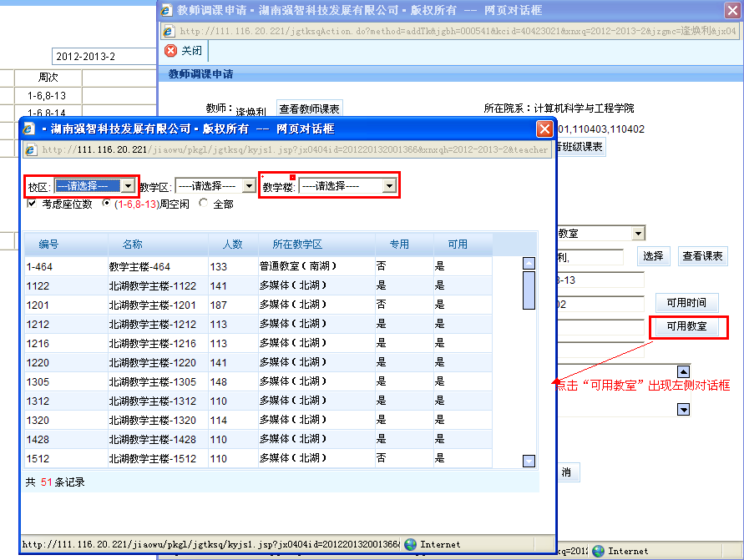Sort by the 人数 column header

click(x=232, y=245)
